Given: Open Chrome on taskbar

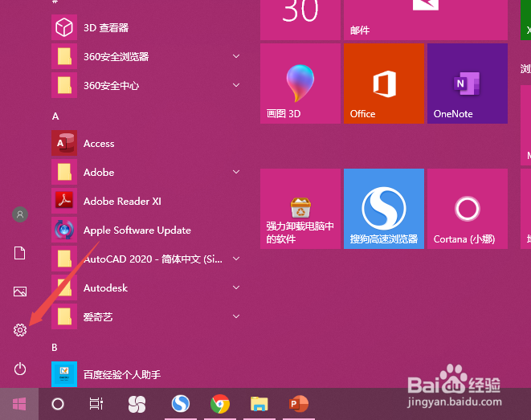Looking at the screenshot, I should pyautogui.click(x=220, y=404).
